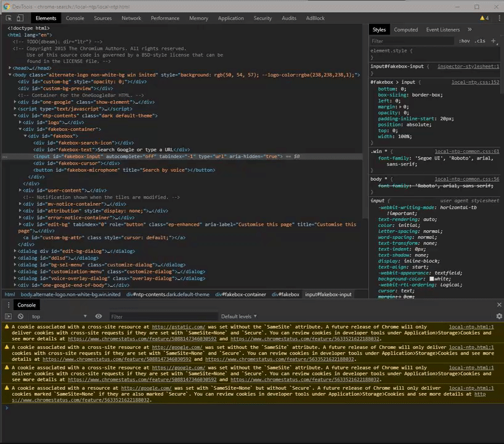
Task: Activate the inspect element picker icon
Action: [x=9, y=18]
